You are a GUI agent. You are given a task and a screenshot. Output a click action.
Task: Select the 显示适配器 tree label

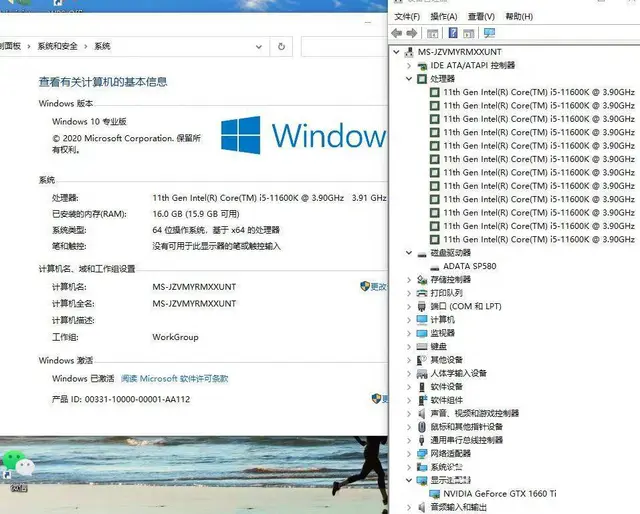coord(451,480)
